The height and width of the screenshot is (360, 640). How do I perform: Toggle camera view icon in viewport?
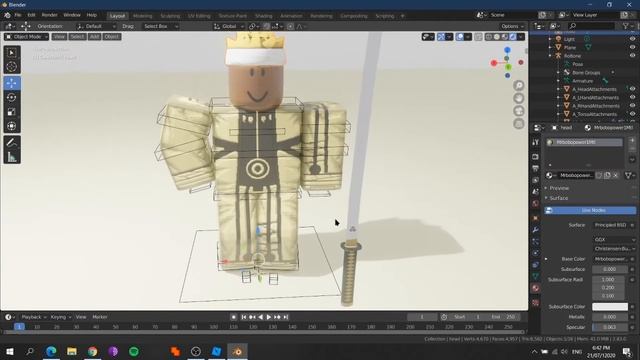519,111
